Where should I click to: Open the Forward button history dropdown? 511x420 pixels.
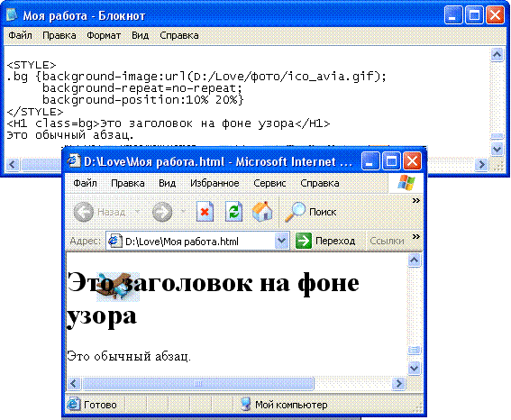pyautogui.click(x=183, y=212)
